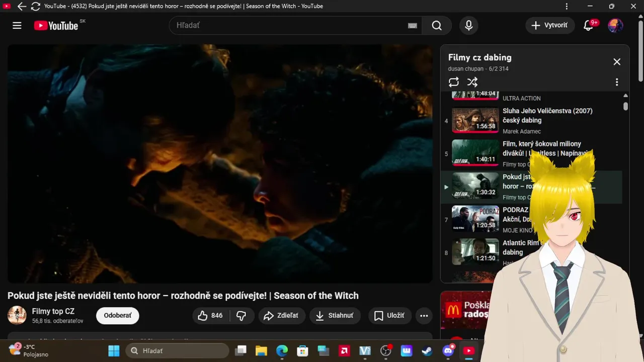Start voice search with the microphone

pyautogui.click(x=469, y=26)
